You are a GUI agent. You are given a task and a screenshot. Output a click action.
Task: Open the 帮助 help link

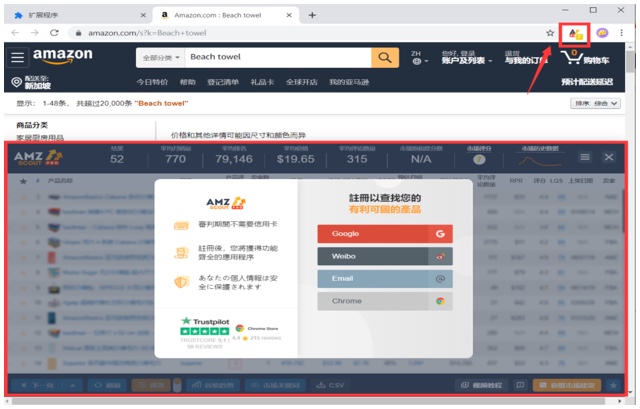187,82
